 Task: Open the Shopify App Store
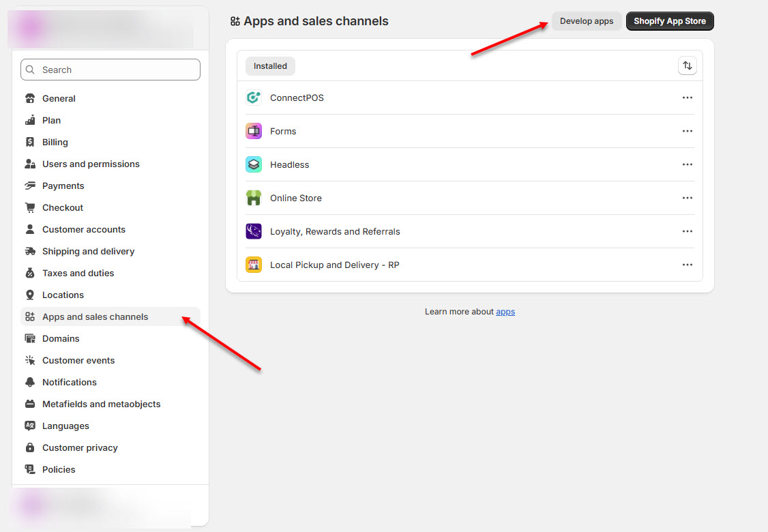[x=670, y=21]
